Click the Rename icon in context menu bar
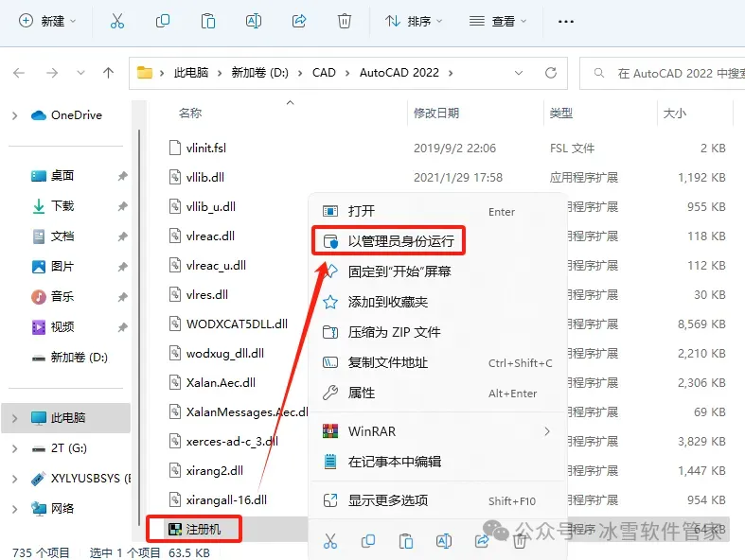This screenshot has height=560, width=745. [x=443, y=541]
